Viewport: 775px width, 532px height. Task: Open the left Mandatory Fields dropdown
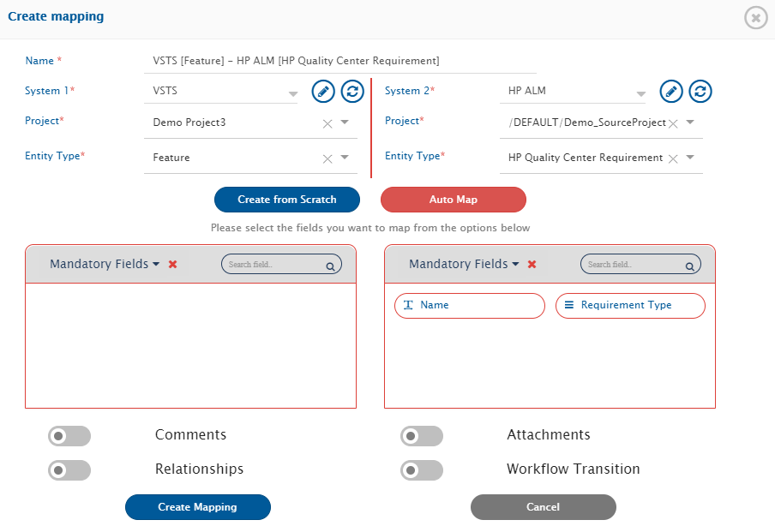coord(105,265)
